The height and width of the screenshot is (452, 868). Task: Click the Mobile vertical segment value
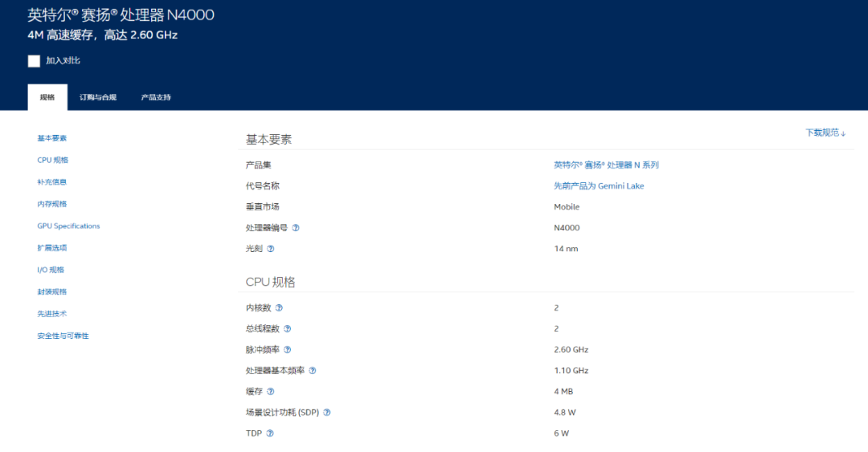pos(567,207)
